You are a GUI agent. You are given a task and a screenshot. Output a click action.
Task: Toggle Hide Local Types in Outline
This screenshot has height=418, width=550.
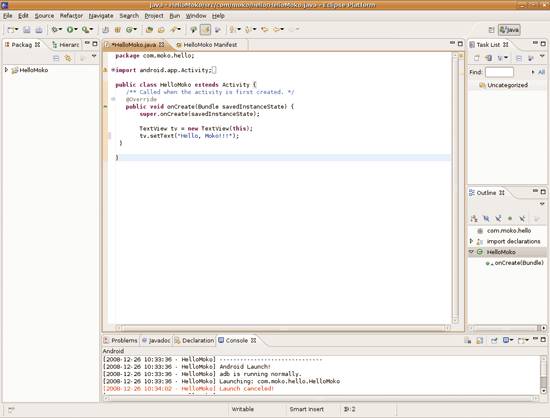(x=522, y=218)
